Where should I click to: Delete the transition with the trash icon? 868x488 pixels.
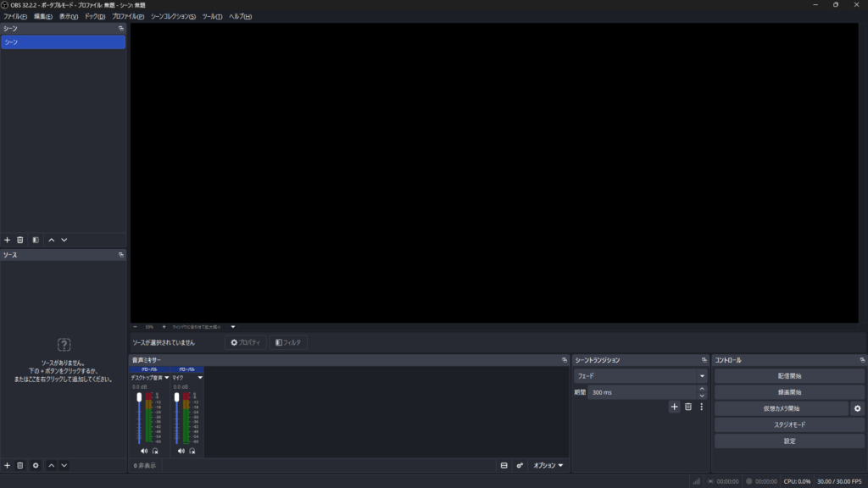pyautogui.click(x=688, y=408)
